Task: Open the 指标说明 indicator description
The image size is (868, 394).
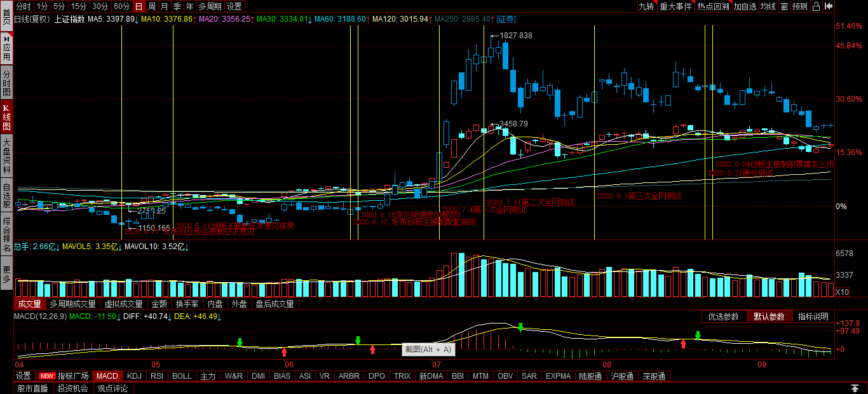Action: point(813,316)
